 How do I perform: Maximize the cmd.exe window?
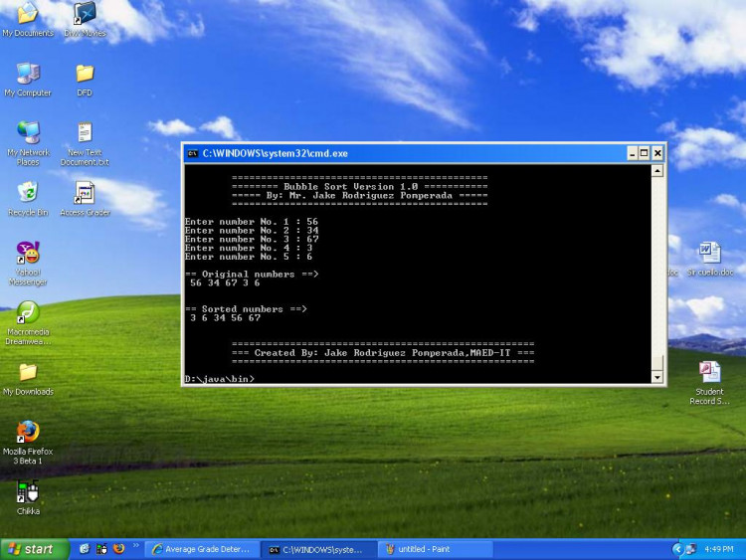pyautogui.click(x=645, y=153)
